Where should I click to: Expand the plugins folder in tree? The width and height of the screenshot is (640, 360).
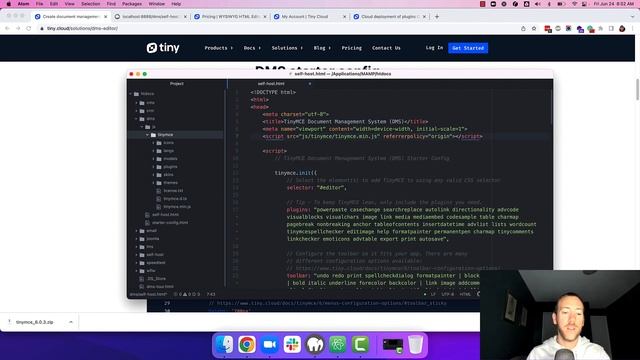pyautogui.click(x=153, y=167)
